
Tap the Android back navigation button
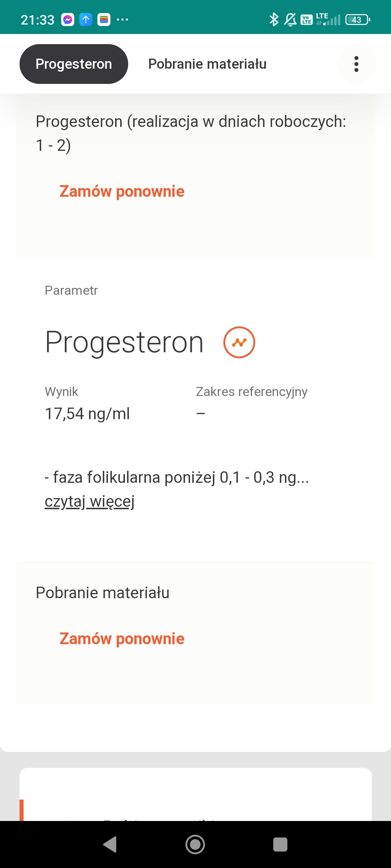[110, 844]
